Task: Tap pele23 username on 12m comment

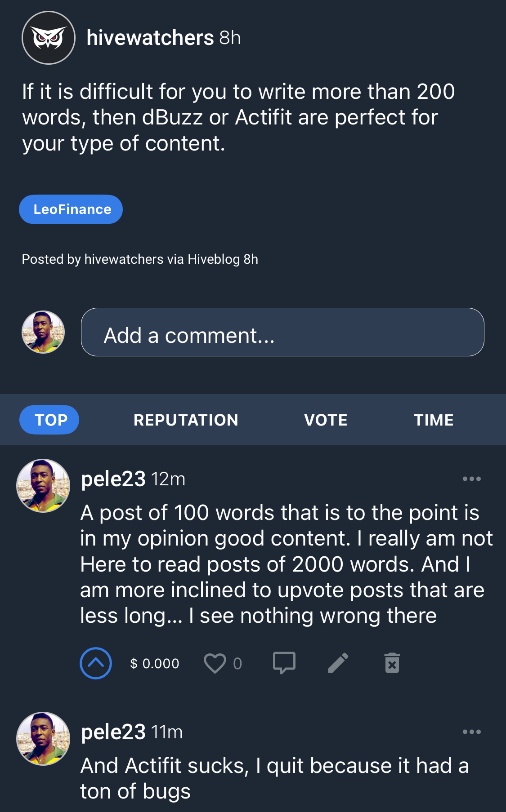Action: (113, 479)
